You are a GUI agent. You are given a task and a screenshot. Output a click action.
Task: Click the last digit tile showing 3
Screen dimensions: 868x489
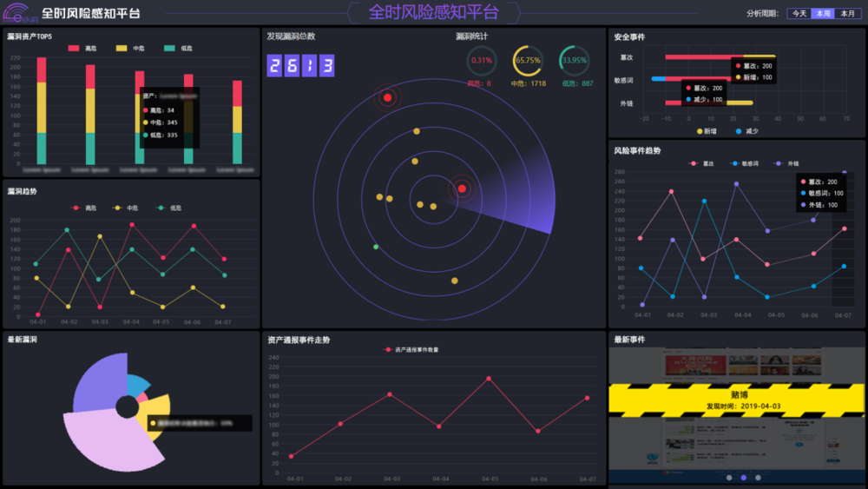[326, 65]
